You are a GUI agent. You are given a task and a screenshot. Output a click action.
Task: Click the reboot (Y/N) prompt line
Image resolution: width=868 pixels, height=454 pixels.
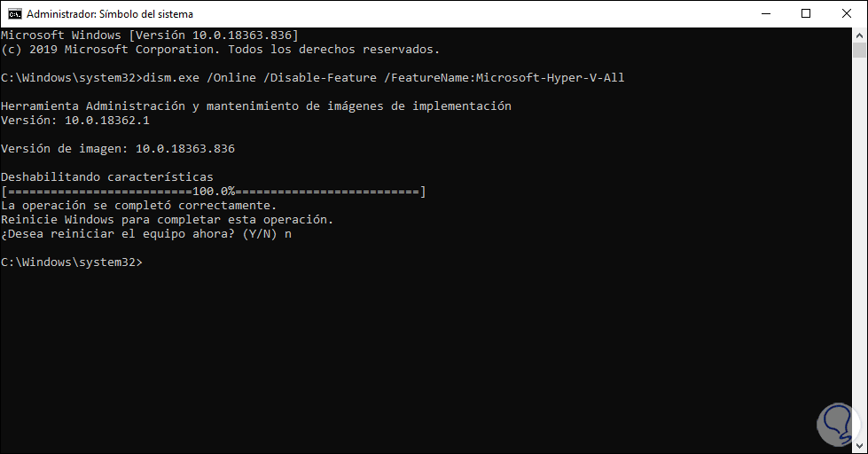[x=146, y=234]
